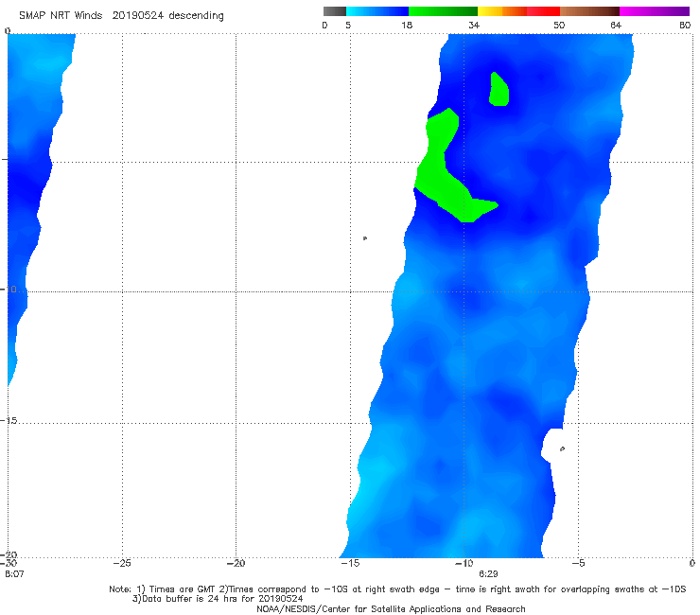Click the "50" label under the color bar
This screenshot has width=700, height=615.
559,26
